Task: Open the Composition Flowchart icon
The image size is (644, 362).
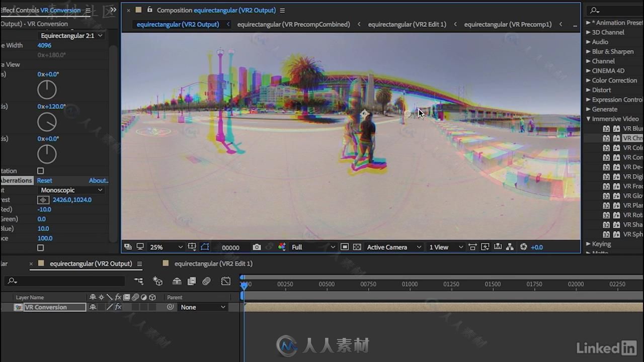Action: tap(510, 247)
